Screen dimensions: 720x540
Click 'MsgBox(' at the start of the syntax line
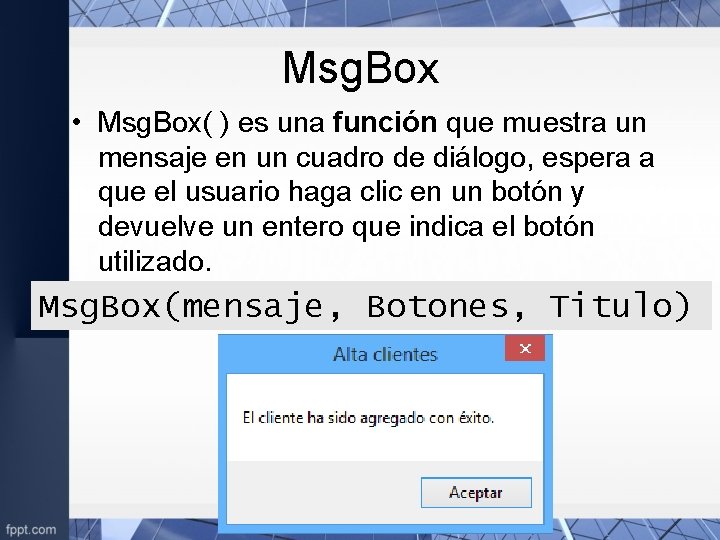tap(110, 306)
